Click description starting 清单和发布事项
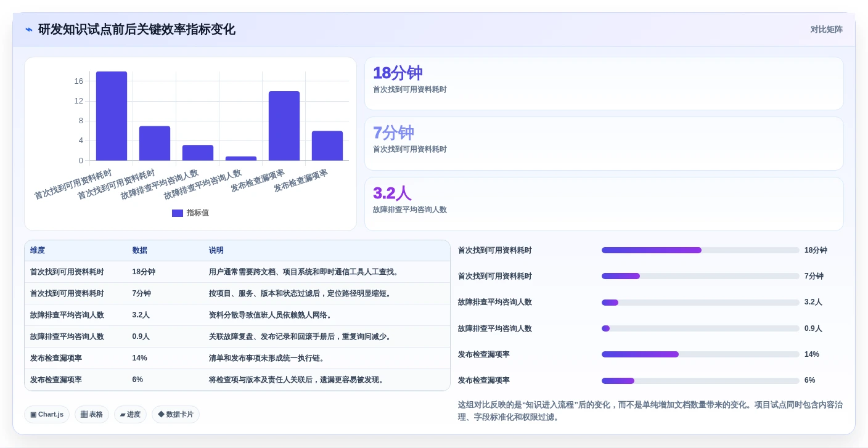The height and width of the screenshot is (448, 868). [267, 358]
